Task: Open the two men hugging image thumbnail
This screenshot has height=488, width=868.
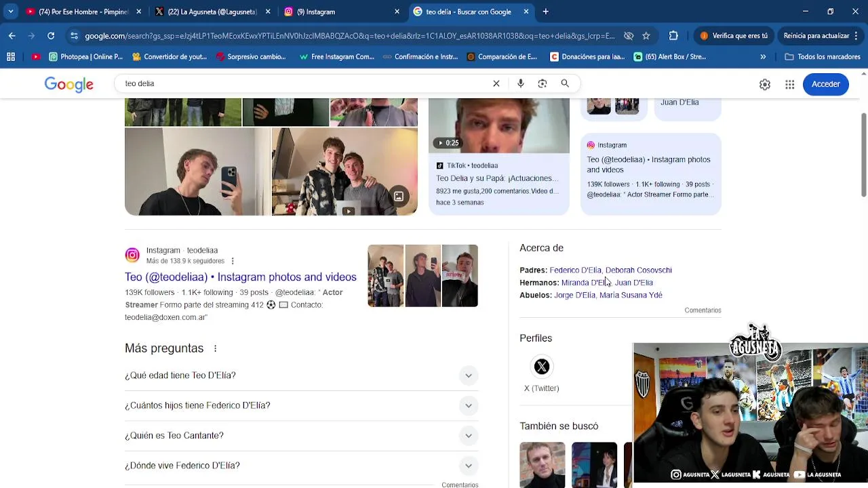Action: pos(344,171)
